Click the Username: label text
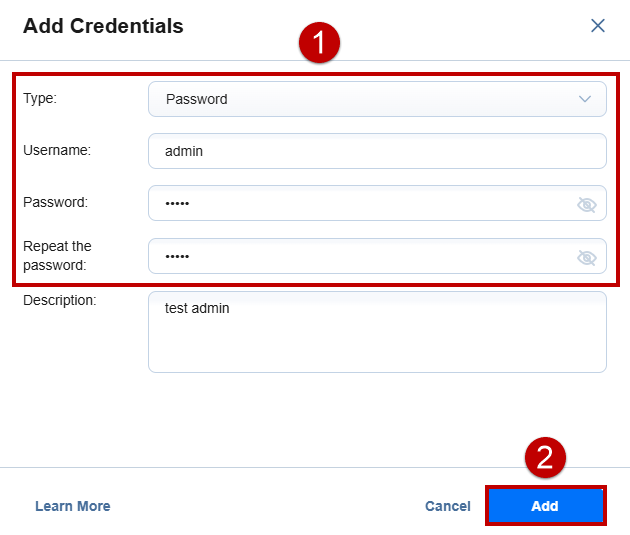The height and width of the screenshot is (535, 630). pyautogui.click(x=57, y=150)
